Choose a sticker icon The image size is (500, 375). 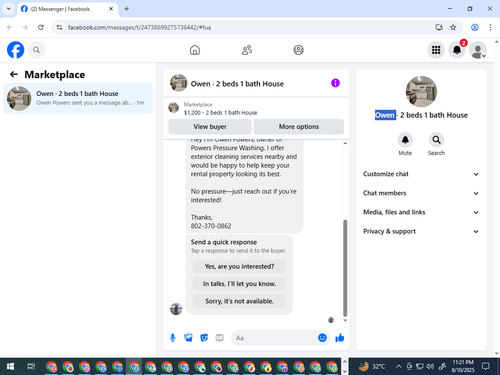204,338
